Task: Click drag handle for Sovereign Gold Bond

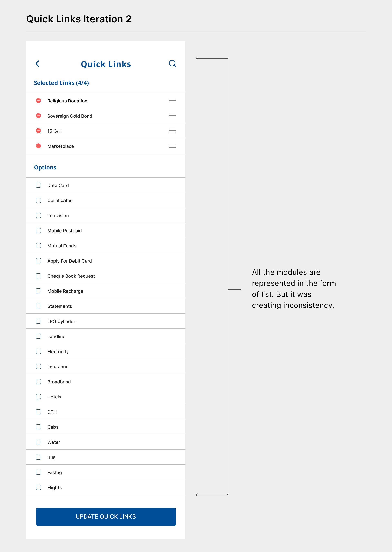Action: tap(172, 116)
